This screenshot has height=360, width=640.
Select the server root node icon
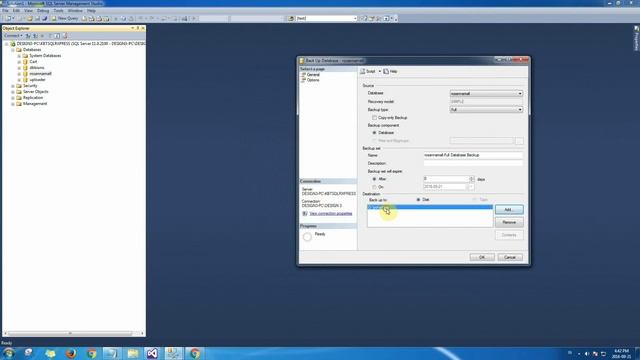(13, 44)
